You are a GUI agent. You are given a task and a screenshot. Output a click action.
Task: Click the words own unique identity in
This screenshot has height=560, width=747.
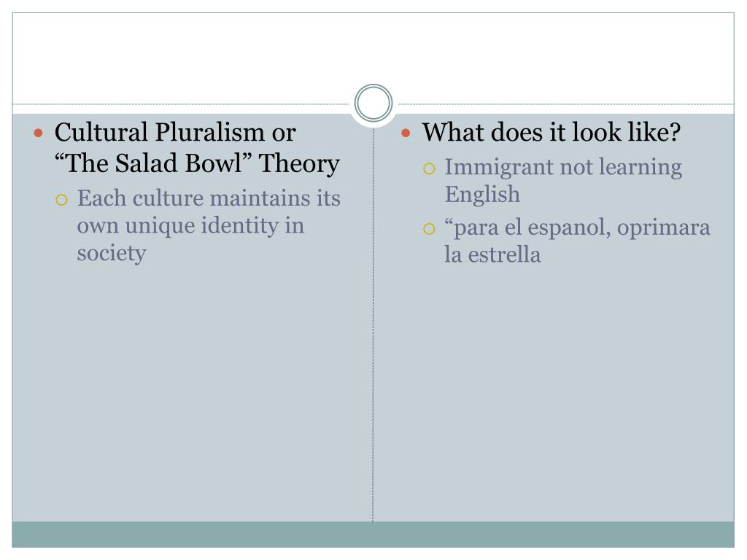[x=190, y=225]
